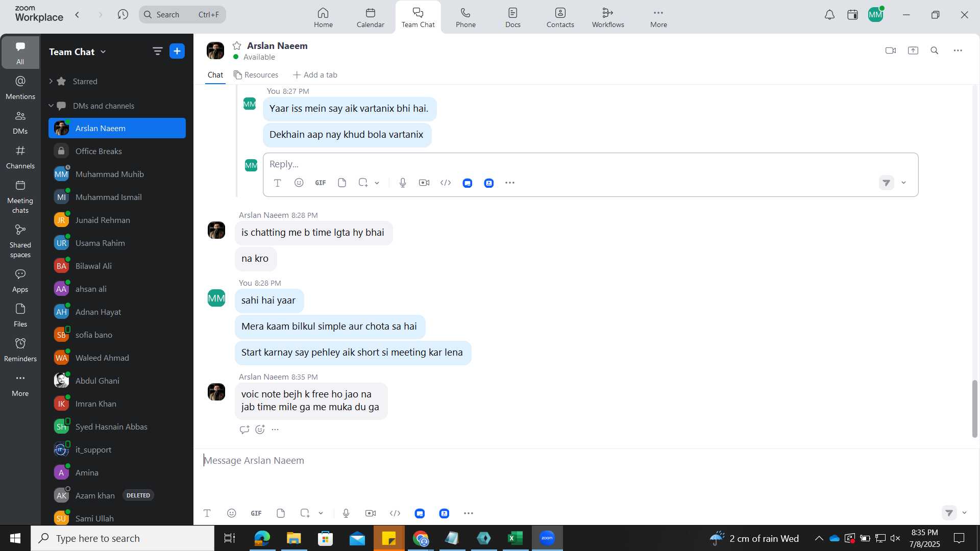980x551 pixels.
Task: Attach a file from bottom message toolbar
Action: [281, 513]
